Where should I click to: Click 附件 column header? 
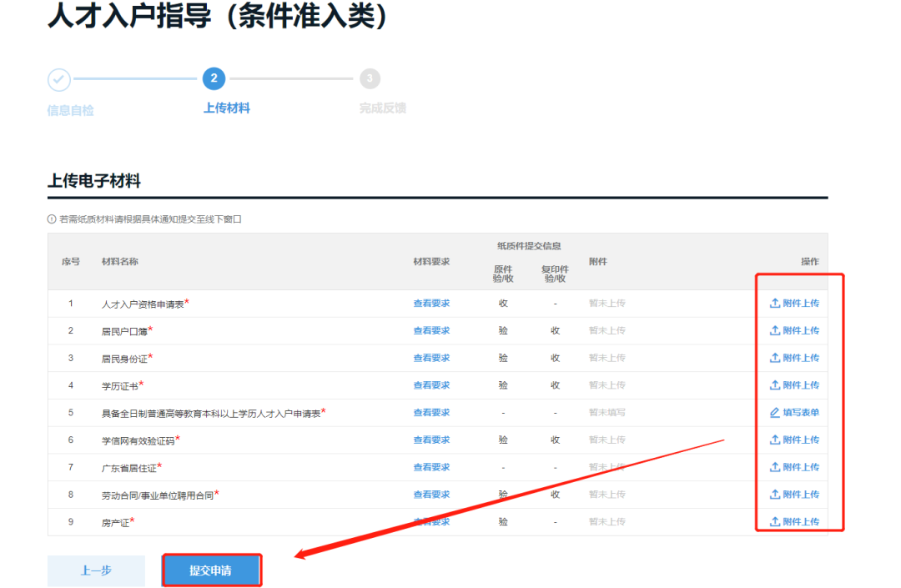(597, 262)
